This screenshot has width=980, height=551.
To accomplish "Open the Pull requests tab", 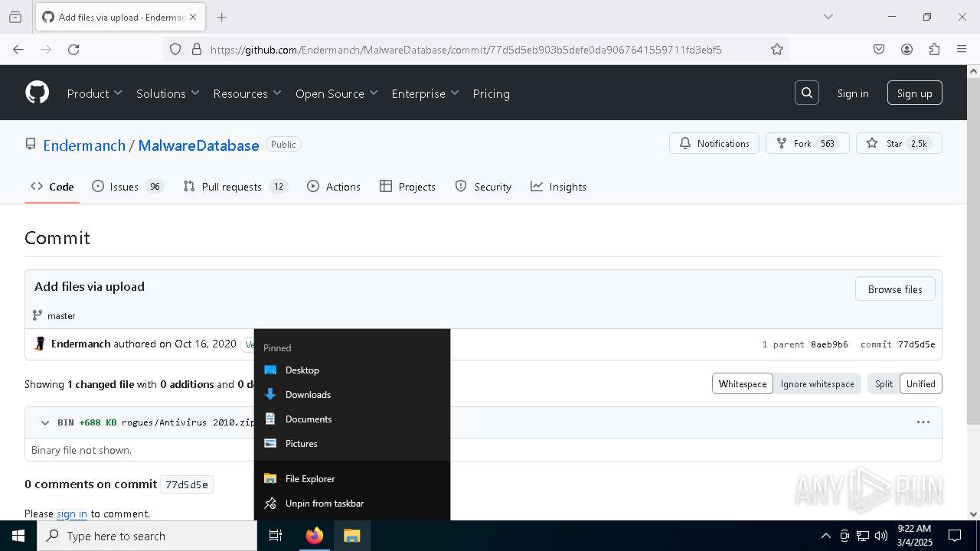I will point(236,187).
